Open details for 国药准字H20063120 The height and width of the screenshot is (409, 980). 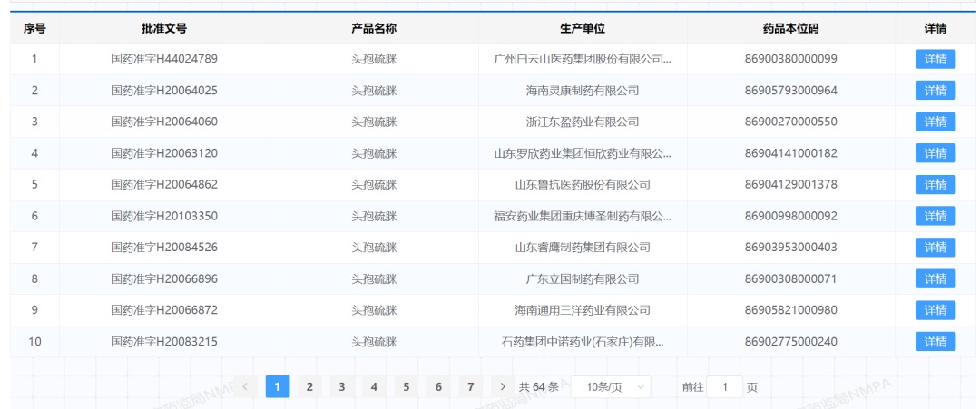tap(935, 153)
